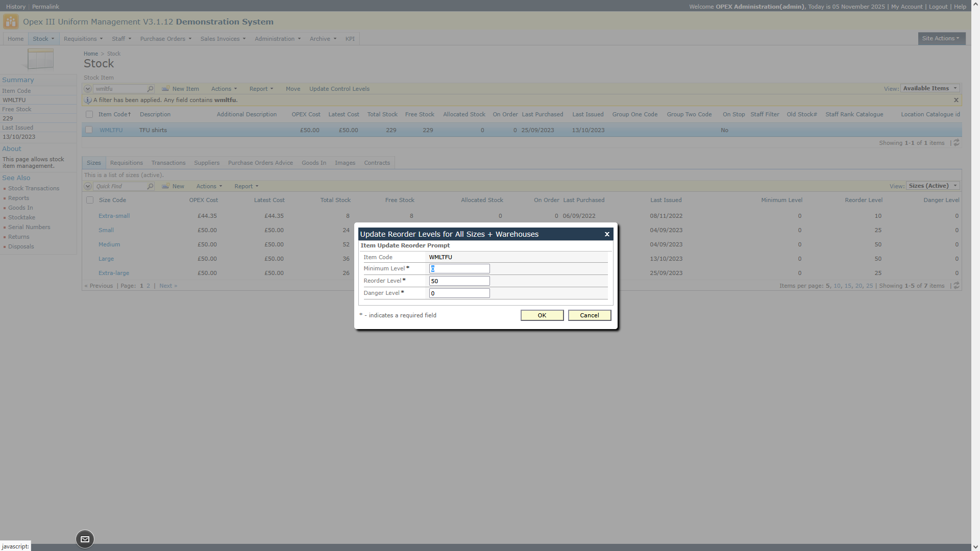
Task: Open the Requisitions menu in the navigation bar
Action: pos(83,39)
